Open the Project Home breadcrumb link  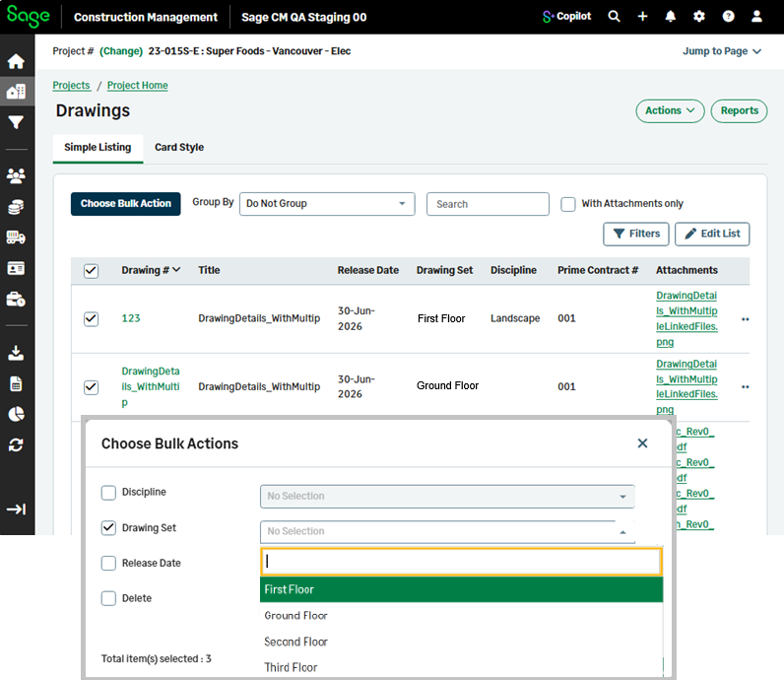(138, 86)
